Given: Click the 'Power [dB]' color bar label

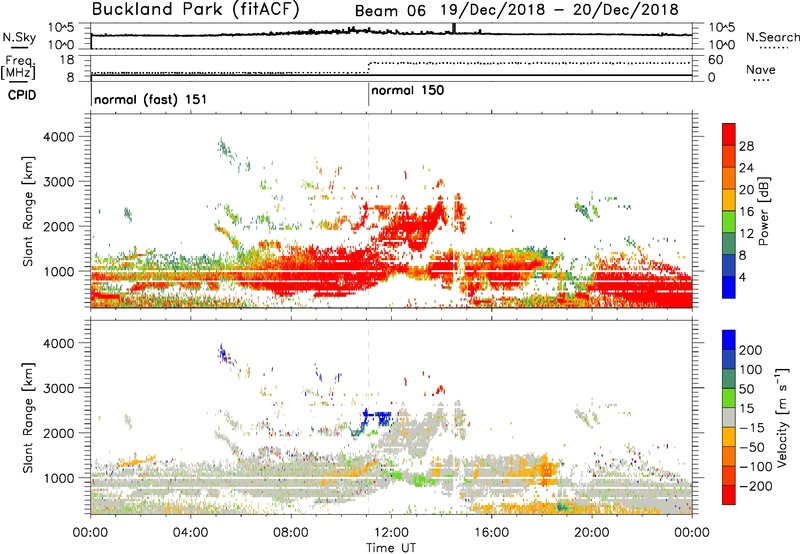Looking at the screenshot, I should pyautogui.click(x=764, y=211).
